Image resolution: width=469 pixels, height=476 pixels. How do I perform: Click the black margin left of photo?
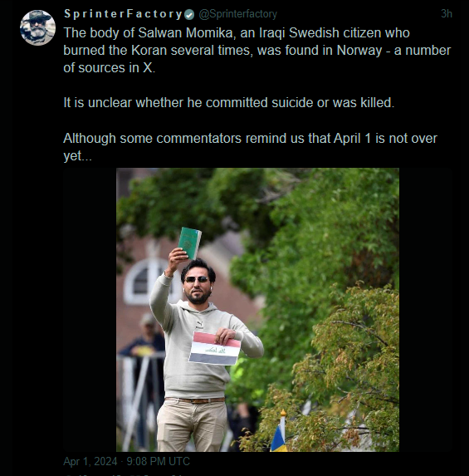click(x=90, y=310)
